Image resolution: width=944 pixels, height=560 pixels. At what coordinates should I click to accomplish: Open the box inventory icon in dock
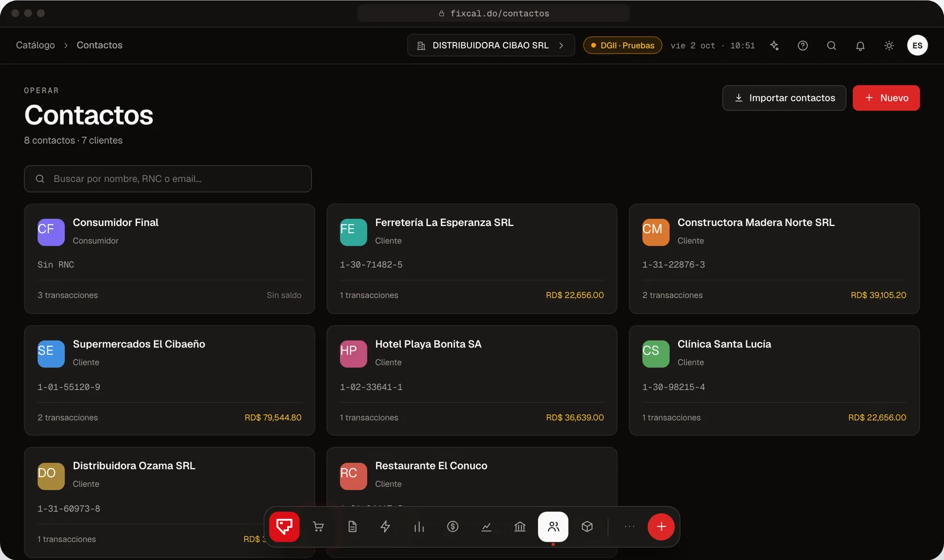(587, 526)
